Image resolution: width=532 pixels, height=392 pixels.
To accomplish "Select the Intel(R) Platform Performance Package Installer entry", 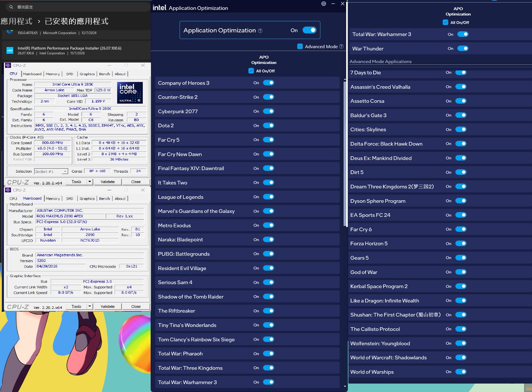I will pos(75,51).
